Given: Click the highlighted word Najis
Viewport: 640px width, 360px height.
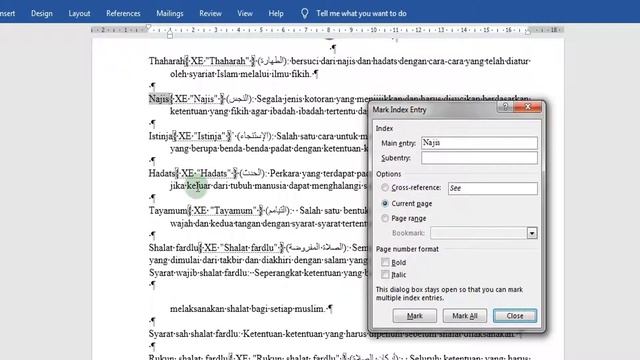Looking at the screenshot, I should pos(159,99).
